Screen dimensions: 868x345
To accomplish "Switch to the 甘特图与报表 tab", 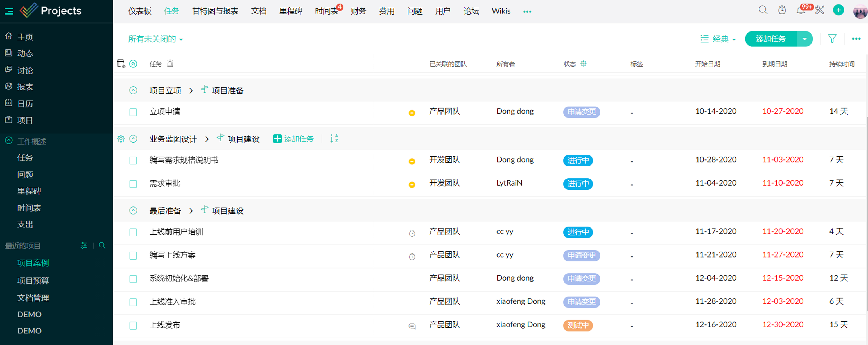I will point(215,11).
